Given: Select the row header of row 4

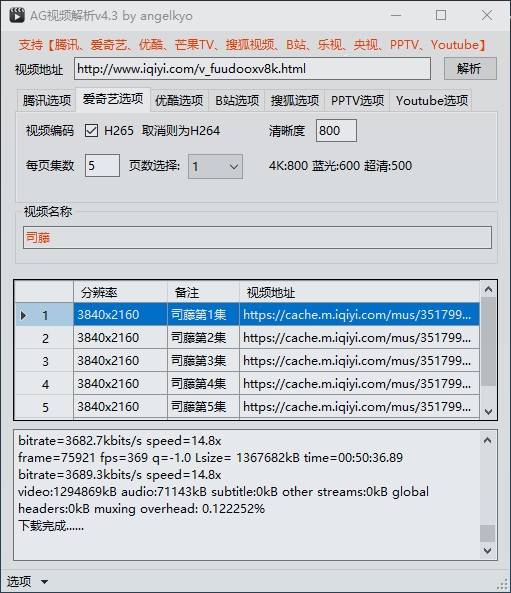Looking at the screenshot, I should [x=44, y=384].
